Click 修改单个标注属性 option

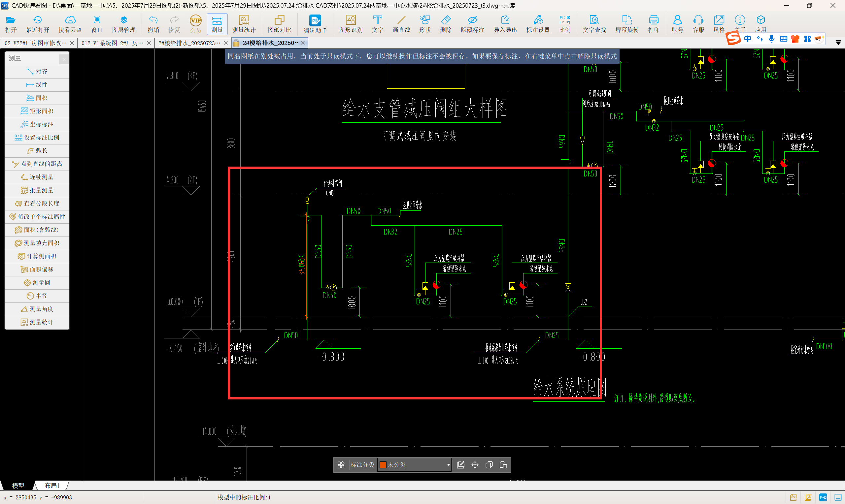pos(37,216)
